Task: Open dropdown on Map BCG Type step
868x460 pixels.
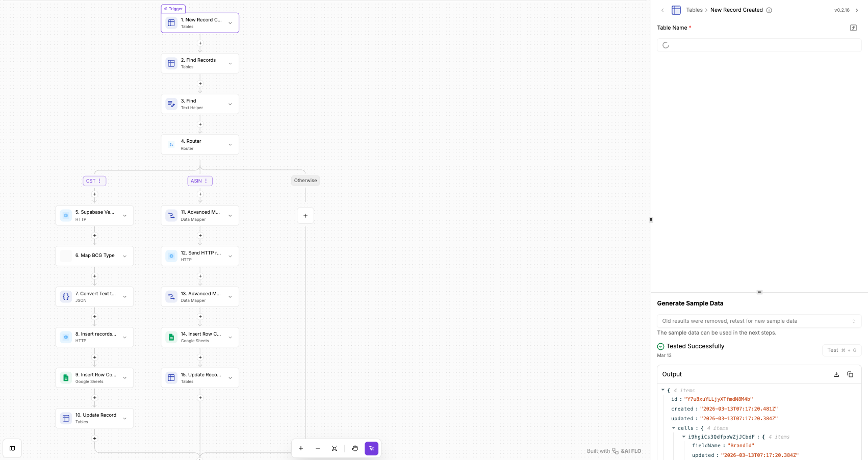Action: click(x=124, y=256)
